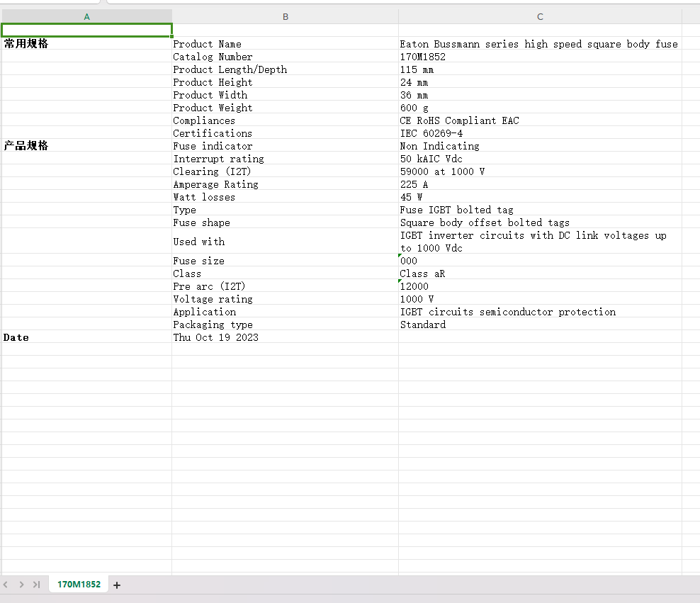700x603 pixels.
Task: Click the cell labeled 产品规格
Action: (x=86, y=146)
